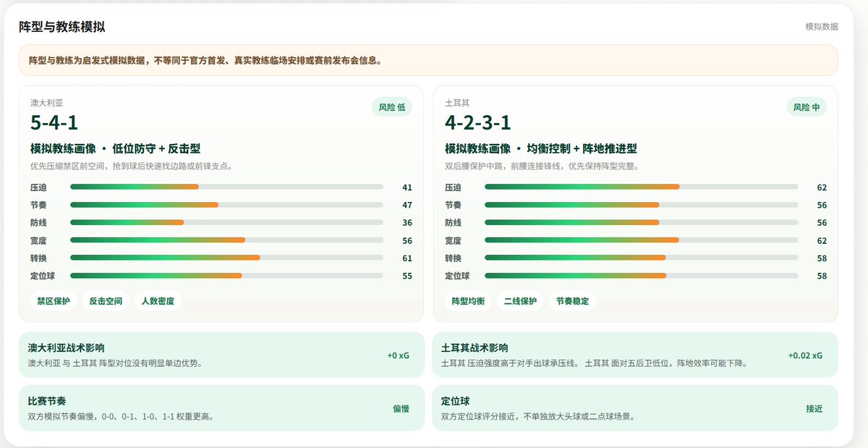Click the +0 xG value
This screenshot has width=868, height=448.
[x=398, y=355]
